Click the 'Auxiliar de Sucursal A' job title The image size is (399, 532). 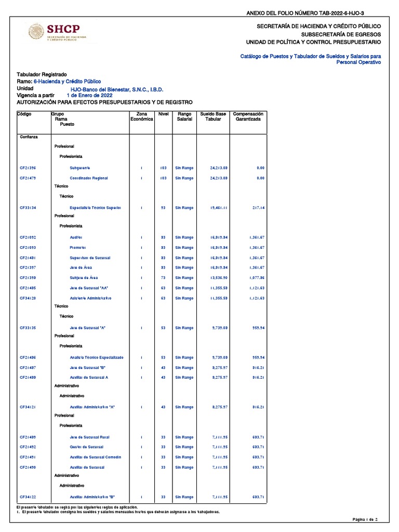(x=89, y=378)
